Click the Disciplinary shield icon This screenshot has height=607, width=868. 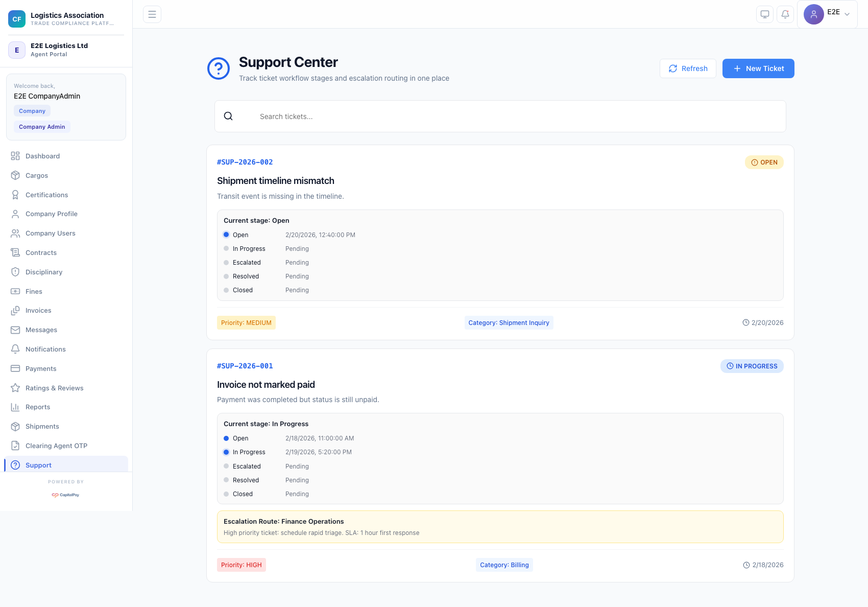pyautogui.click(x=15, y=272)
